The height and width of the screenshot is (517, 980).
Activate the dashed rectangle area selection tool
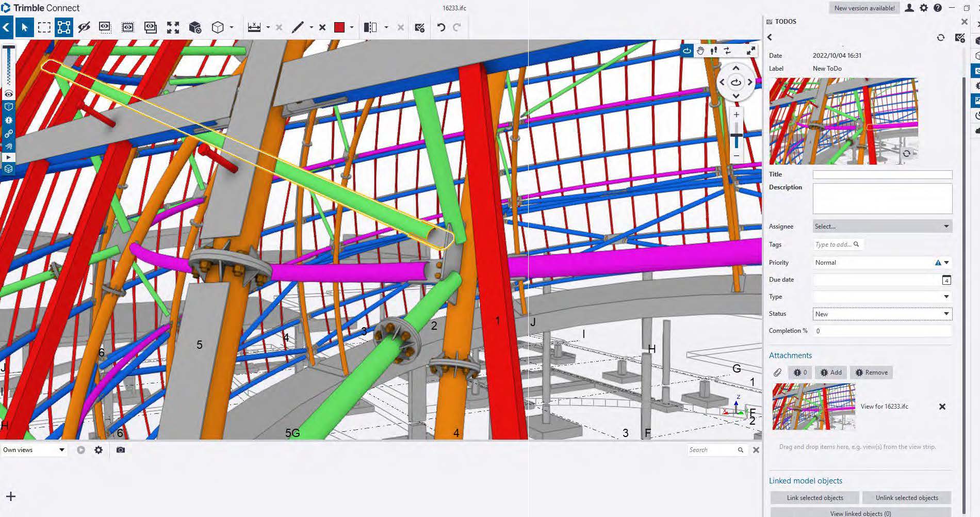(44, 28)
